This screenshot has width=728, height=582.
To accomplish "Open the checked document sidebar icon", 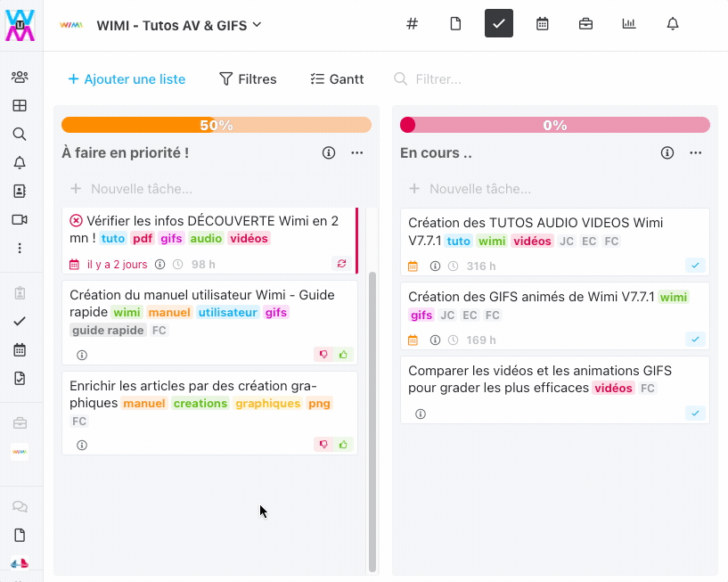I will (x=20, y=379).
